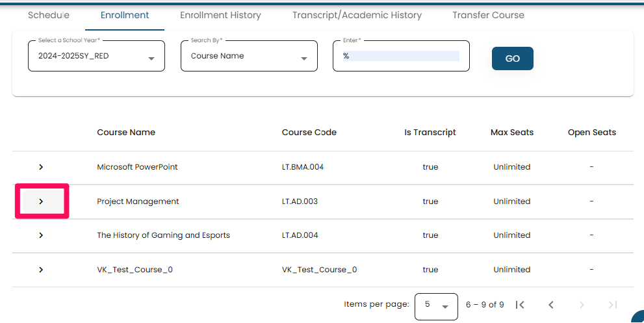Click the Course Name column header
Screen dimensions: 644x323
126,133
